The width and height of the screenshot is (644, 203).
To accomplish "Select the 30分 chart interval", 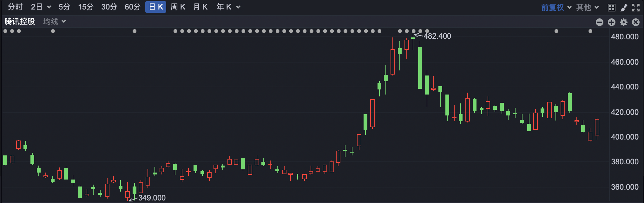I will 109,7.
